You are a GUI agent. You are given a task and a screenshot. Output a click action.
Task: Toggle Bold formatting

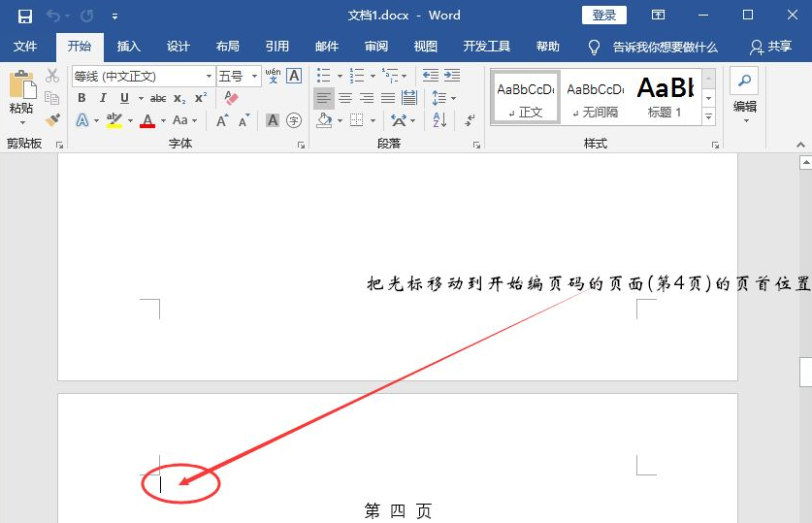pyautogui.click(x=81, y=98)
